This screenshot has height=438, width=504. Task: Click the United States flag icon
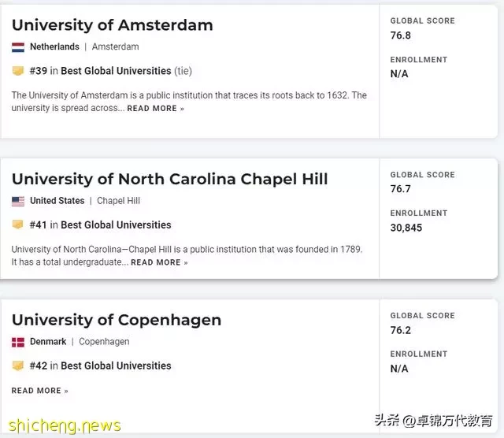click(18, 202)
